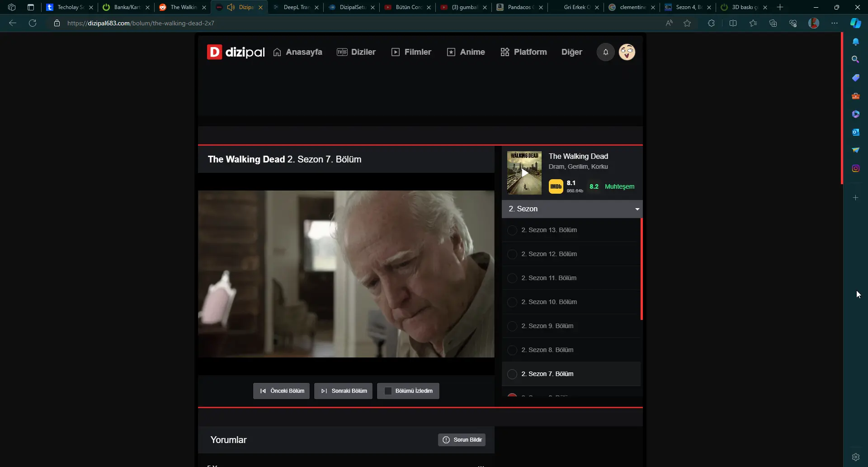View site information lock icon

click(x=57, y=23)
